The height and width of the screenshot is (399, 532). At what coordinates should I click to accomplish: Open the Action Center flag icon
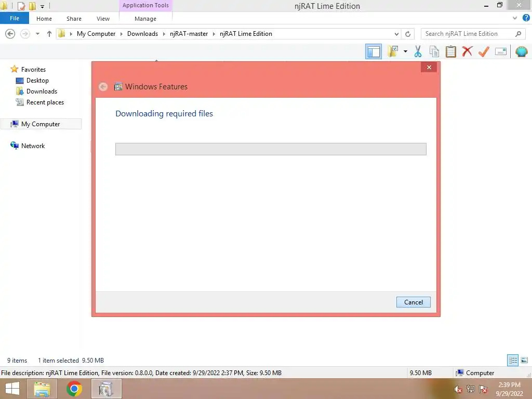(483, 389)
